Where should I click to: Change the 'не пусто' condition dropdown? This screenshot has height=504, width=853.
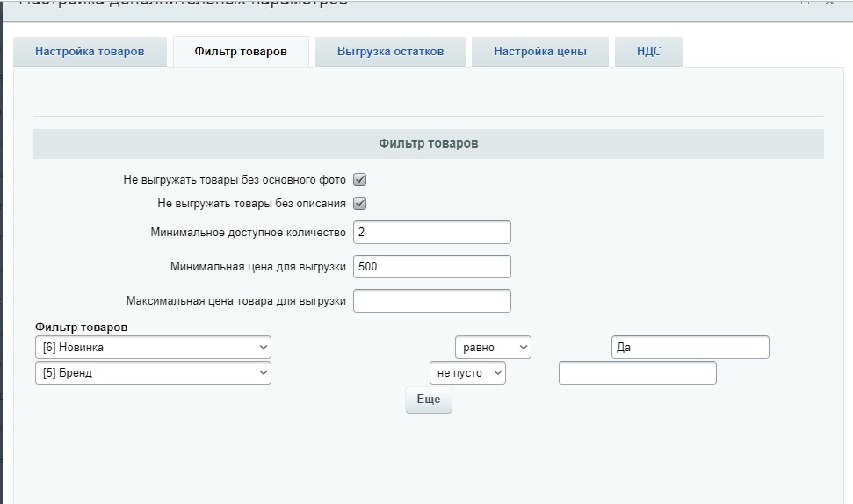tap(467, 373)
